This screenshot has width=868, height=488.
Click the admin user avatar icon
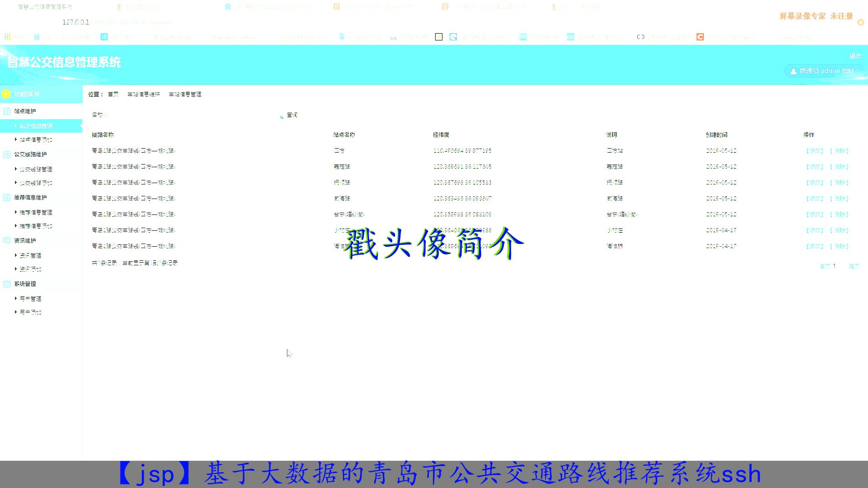pyautogui.click(x=793, y=71)
